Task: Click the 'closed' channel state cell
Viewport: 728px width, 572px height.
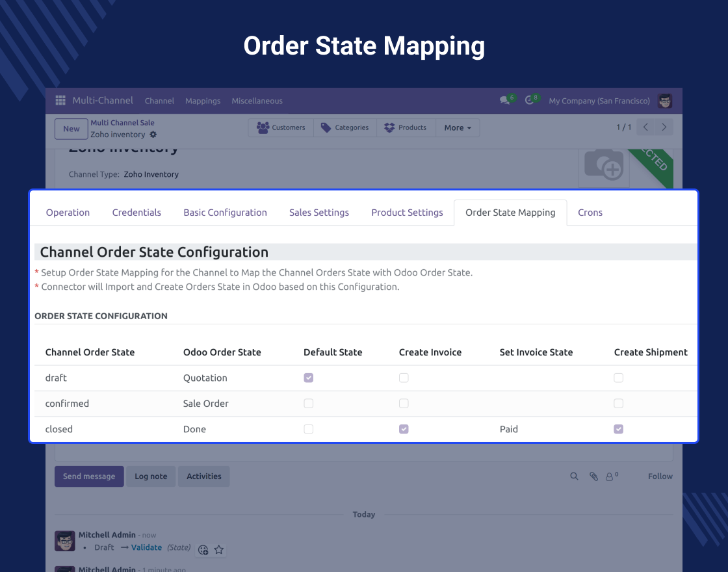Action: point(59,429)
